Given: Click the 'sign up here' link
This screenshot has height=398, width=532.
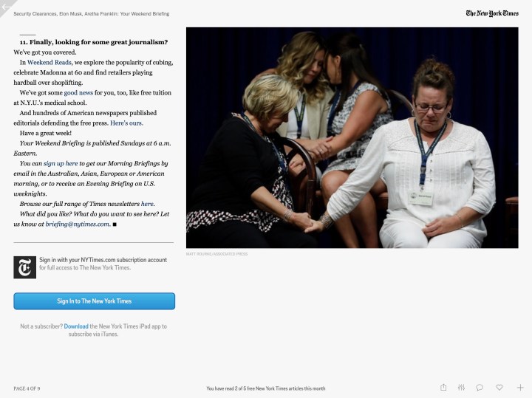Looking at the screenshot, I should pos(60,163).
